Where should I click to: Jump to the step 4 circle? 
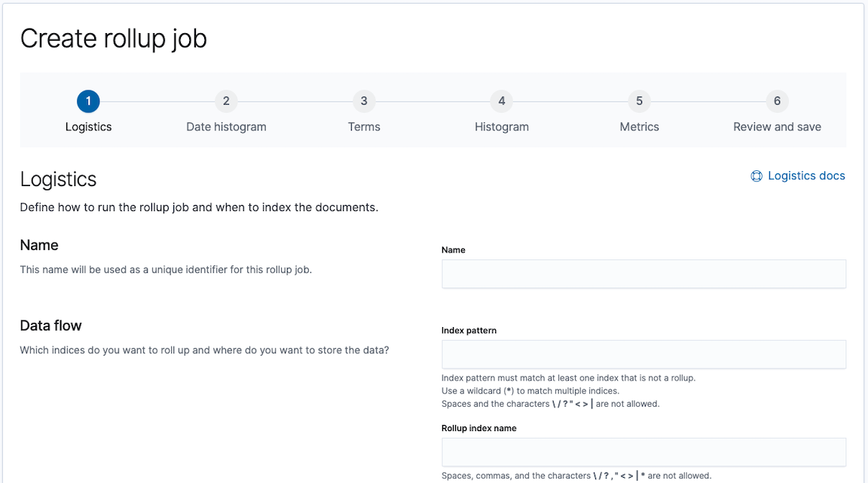pos(502,101)
